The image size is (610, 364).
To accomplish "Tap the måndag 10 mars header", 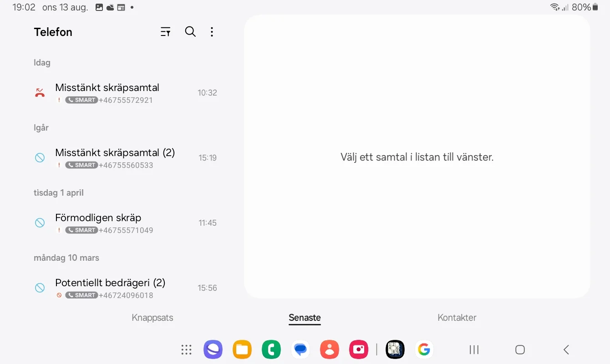I will tap(66, 258).
